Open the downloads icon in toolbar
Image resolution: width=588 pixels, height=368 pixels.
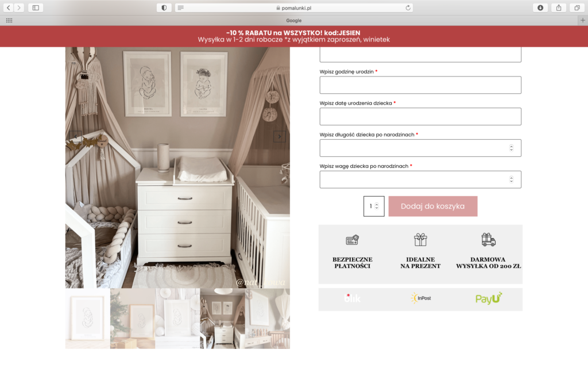coord(540,7)
